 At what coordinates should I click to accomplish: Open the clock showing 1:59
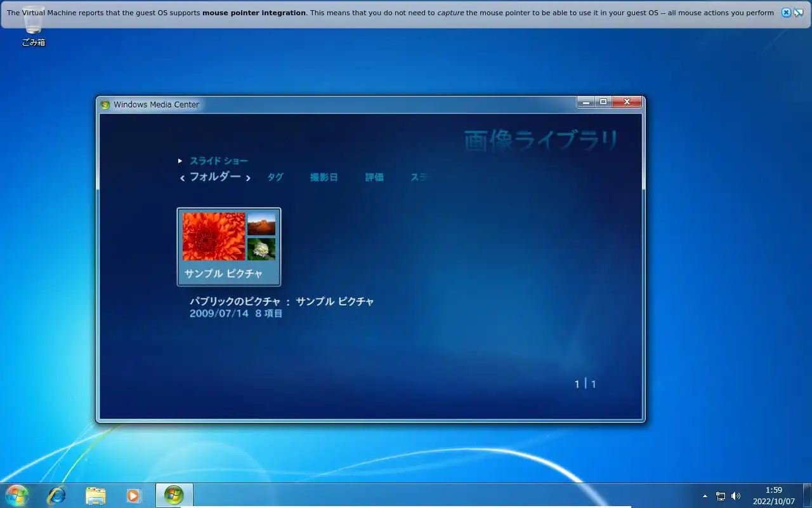pyautogui.click(x=774, y=495)
